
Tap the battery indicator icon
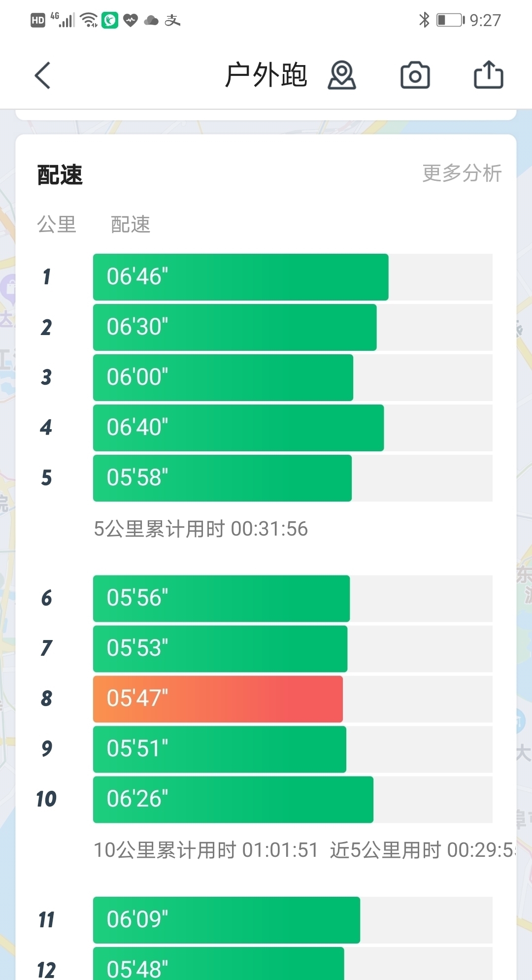coord(450,20)
